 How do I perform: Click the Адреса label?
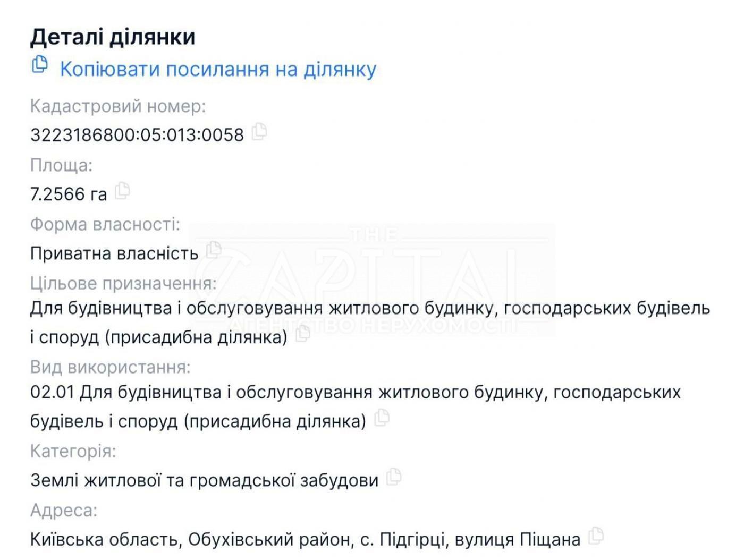(64, 511)
